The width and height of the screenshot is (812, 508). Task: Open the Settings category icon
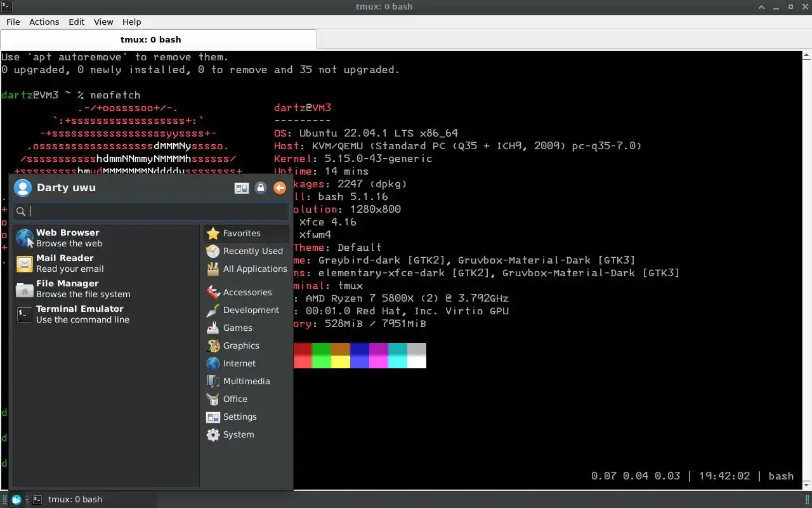coord(213,417)
